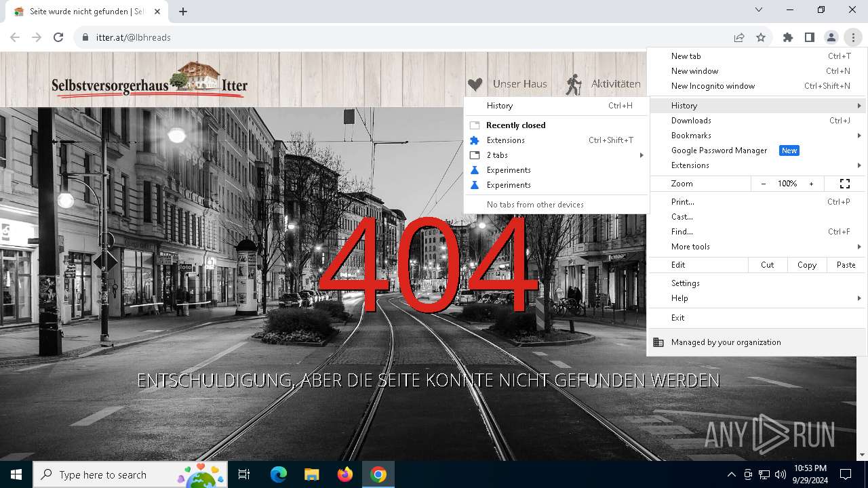Open the notification center icon
Image resolution: width=868 pixels, height=488 pixels.
click(846, 474)
